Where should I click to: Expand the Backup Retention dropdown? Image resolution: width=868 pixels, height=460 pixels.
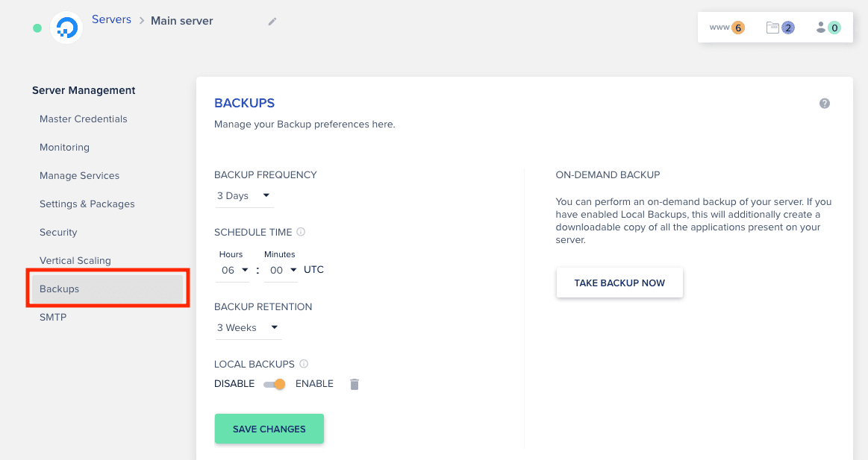click(248, 327)
